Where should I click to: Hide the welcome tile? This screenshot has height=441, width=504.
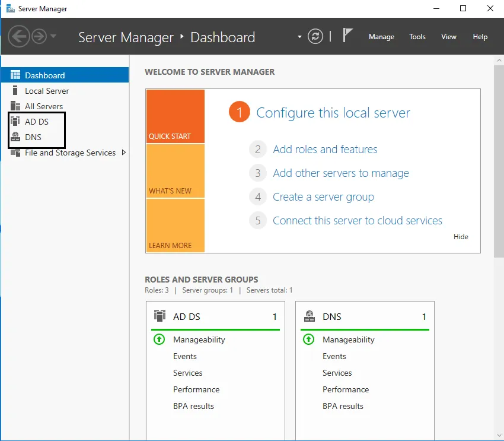(x=461, y=237)
